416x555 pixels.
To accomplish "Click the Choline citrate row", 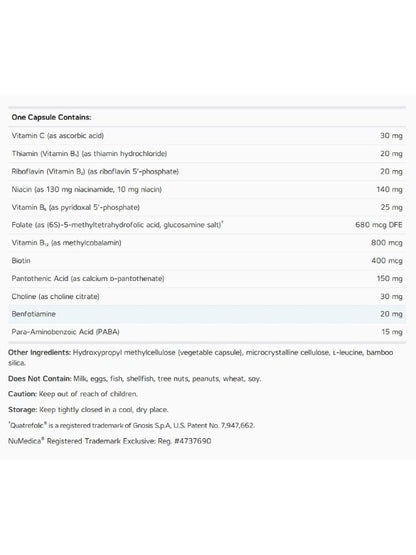I will [207, 296].
